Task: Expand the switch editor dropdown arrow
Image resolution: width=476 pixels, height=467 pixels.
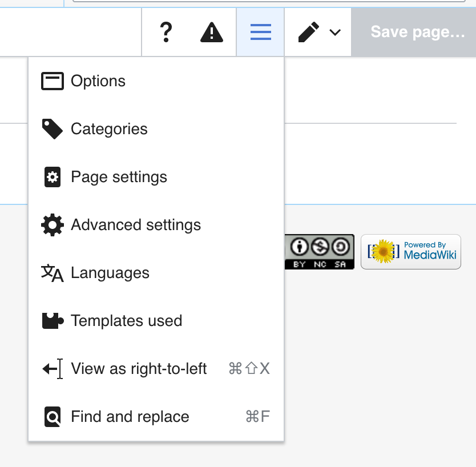Action: click(335, 33)
